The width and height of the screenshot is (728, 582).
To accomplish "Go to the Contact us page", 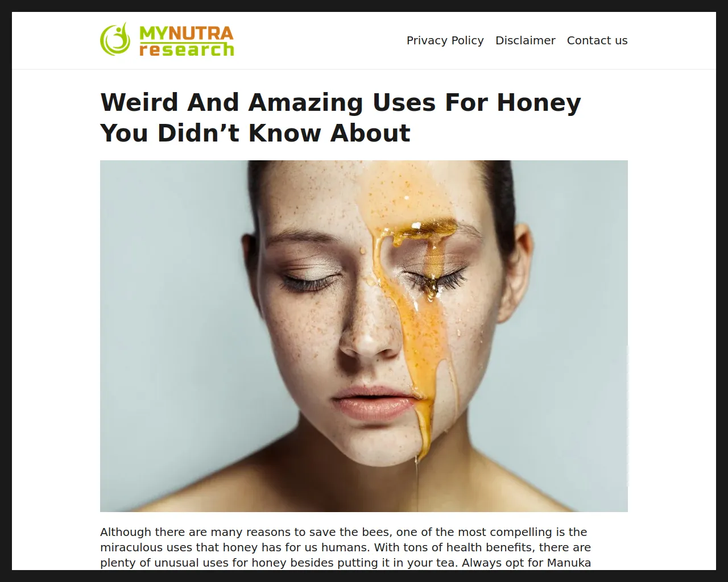I will 597,40.
